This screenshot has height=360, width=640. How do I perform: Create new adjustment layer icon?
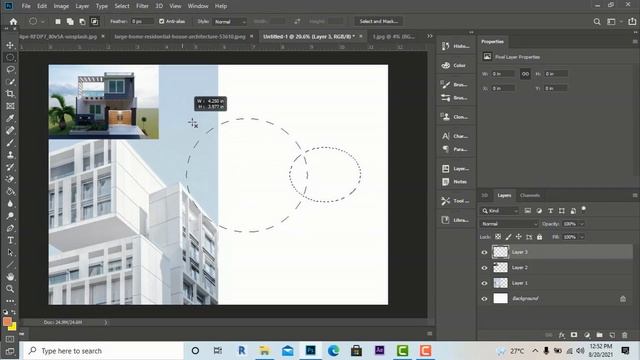(x=587, y=335)
